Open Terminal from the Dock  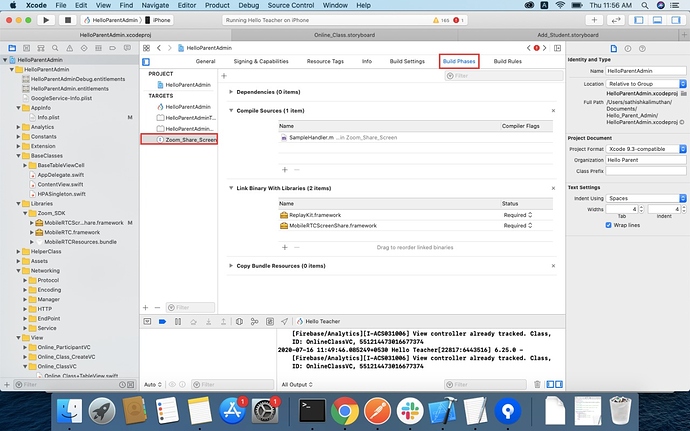point(312,410)
